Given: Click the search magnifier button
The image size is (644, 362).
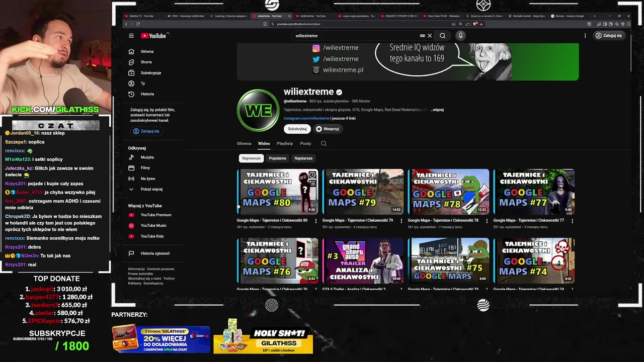Looking at the screenshot, I should click(442, 36).
